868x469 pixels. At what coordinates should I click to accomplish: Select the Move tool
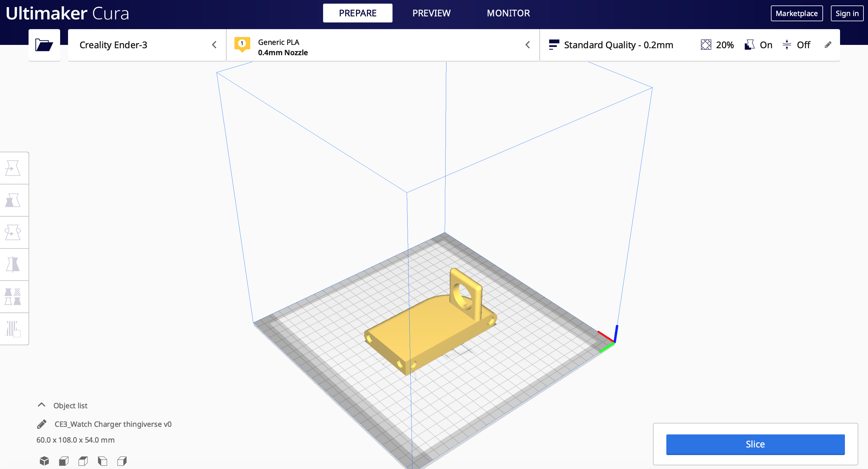tap(13, 168)
